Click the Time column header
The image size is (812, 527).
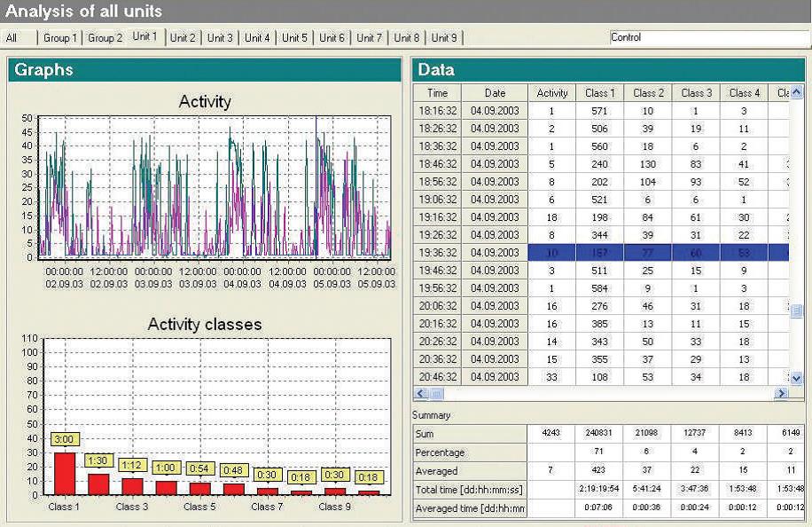point(438,93)
